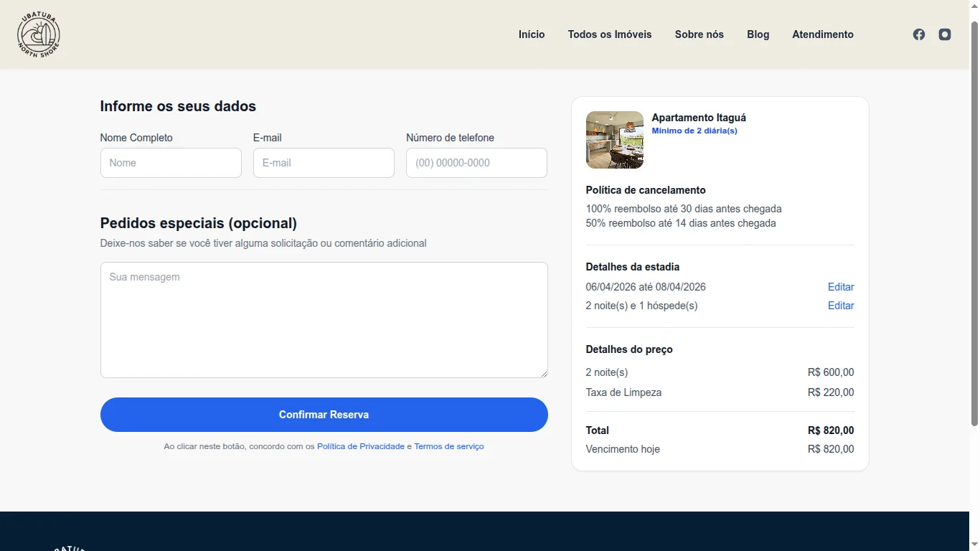Open the Termos de serviço link
Image resolution: width=980 pixels, height=551 pixels.
[x=449, y=446]
